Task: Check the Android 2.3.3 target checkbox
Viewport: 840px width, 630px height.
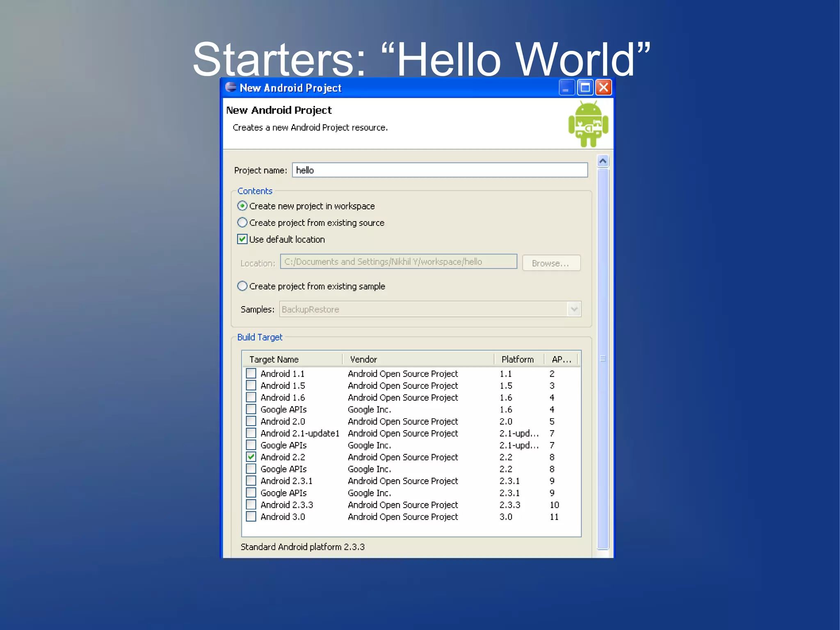Action: (x=251, y=504)
